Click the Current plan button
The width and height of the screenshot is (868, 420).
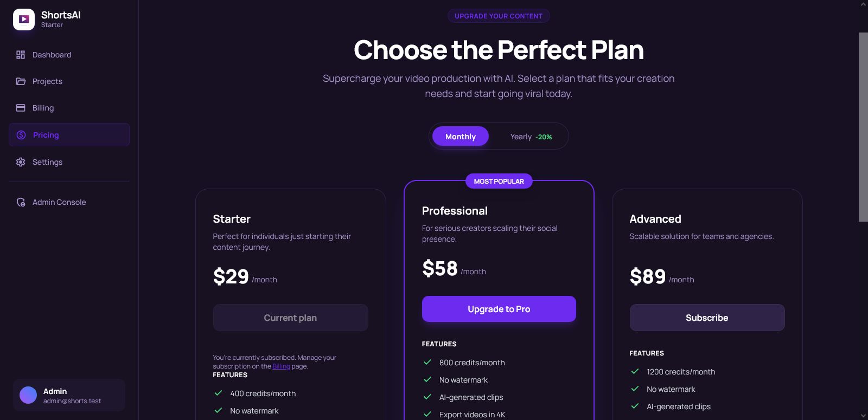[290, 318]
